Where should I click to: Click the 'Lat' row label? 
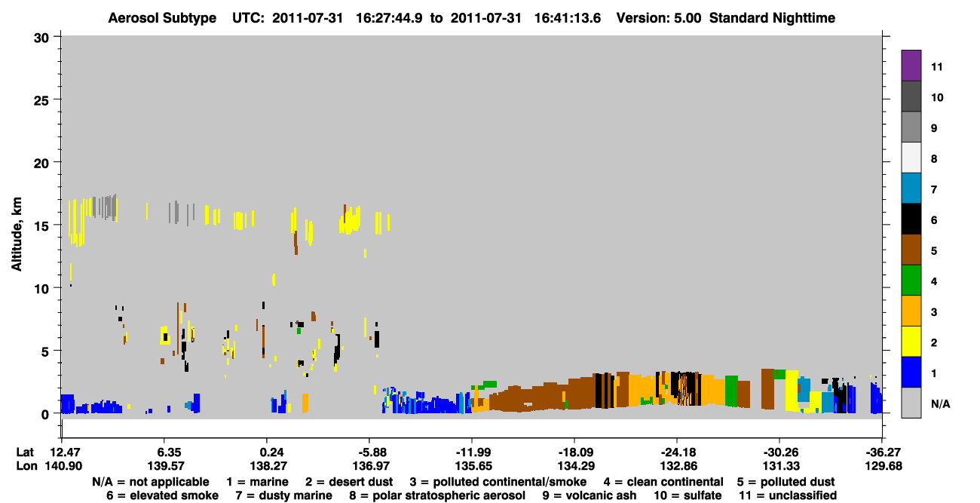click(x=25, y=452)
